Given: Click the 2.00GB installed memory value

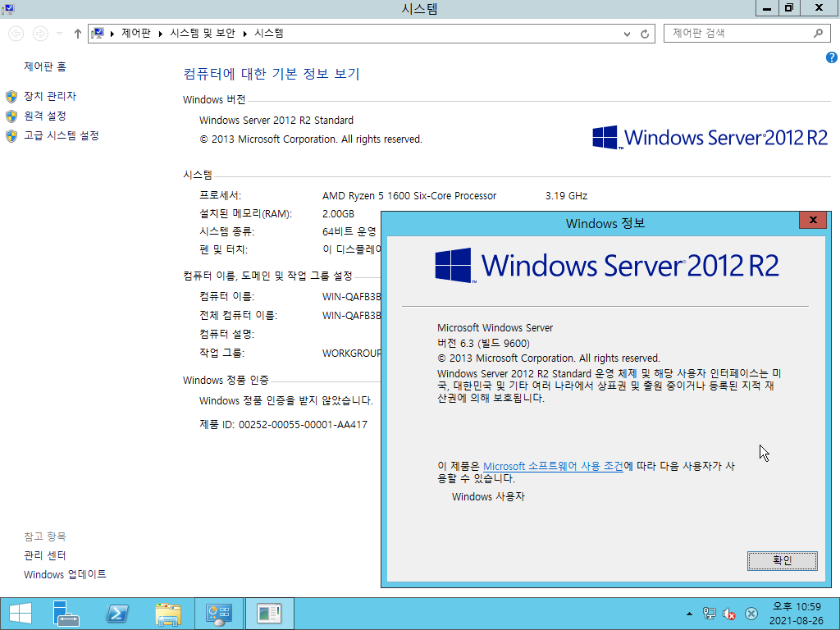Looking at the screenshot, I should 338,214.
